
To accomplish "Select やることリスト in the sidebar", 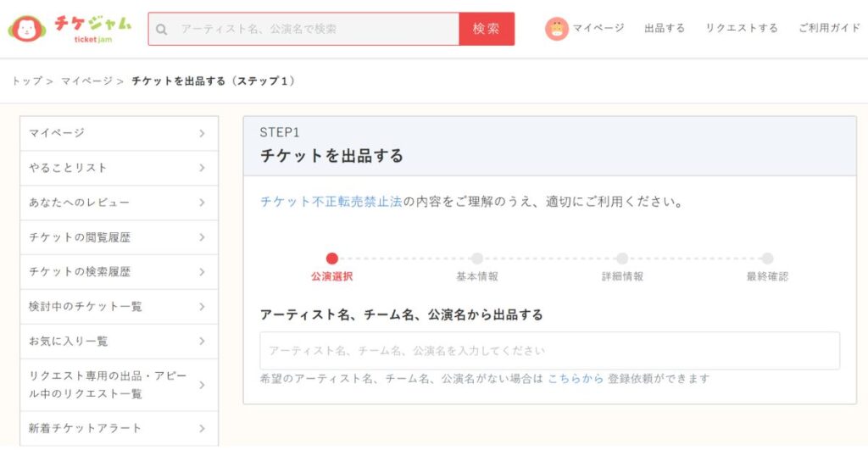I will [119, 168].
